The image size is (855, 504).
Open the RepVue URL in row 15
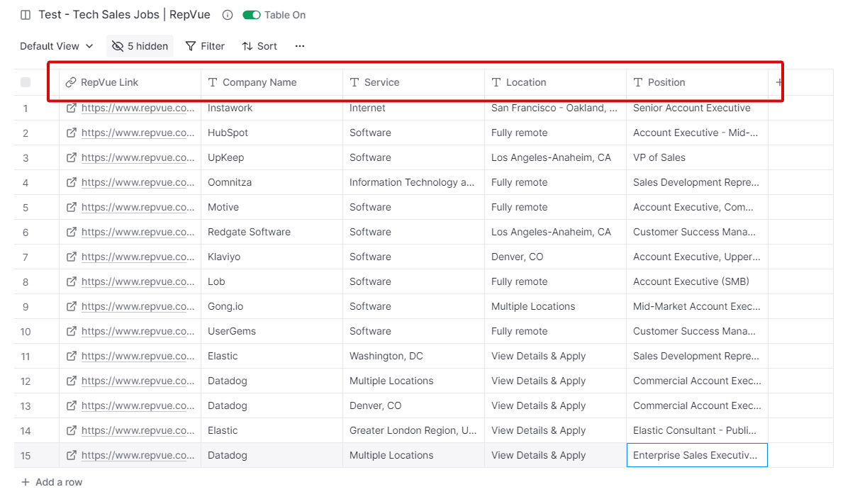138,455
